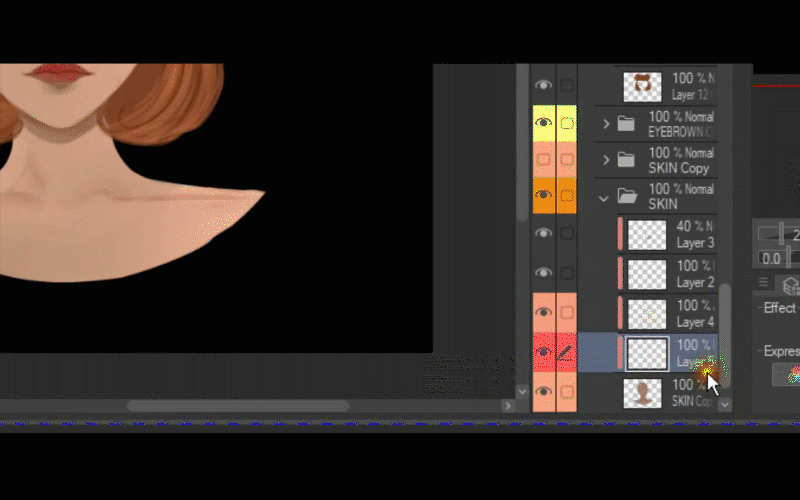Click the canvas horizontal scrollbar thumb
Viewport: 800px width, 500px height.
238,406
